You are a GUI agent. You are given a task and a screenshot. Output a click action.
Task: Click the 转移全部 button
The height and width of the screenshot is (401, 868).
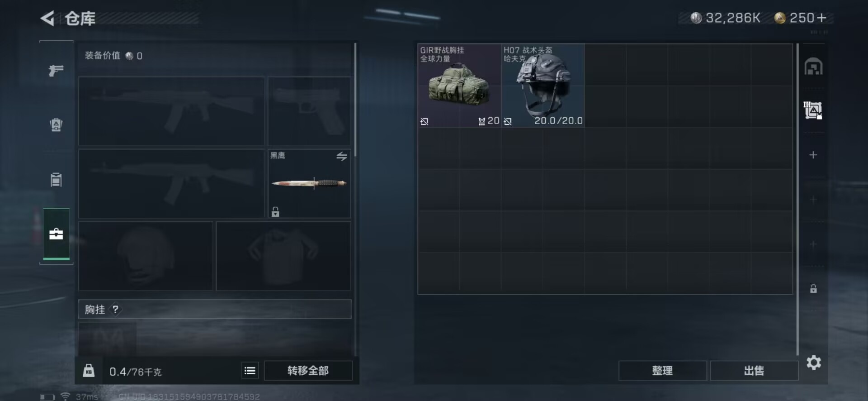[x=308, y=371]
